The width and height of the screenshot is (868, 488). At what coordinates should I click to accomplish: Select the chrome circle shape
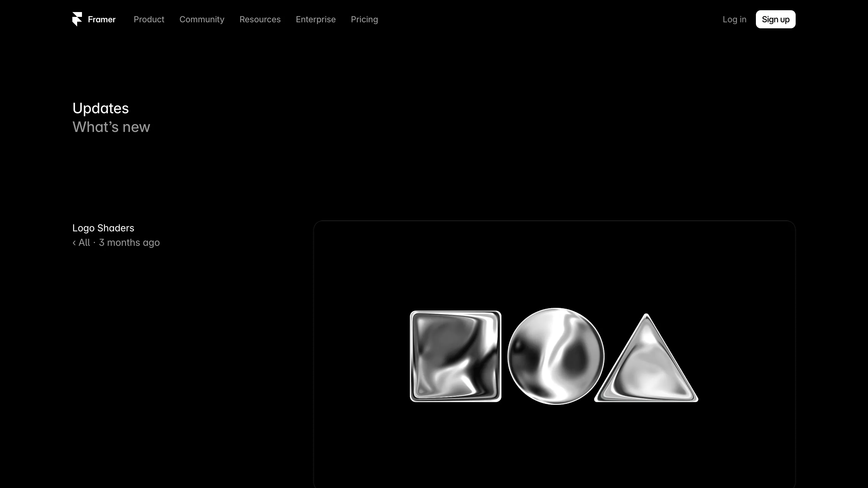click(556, 356)
